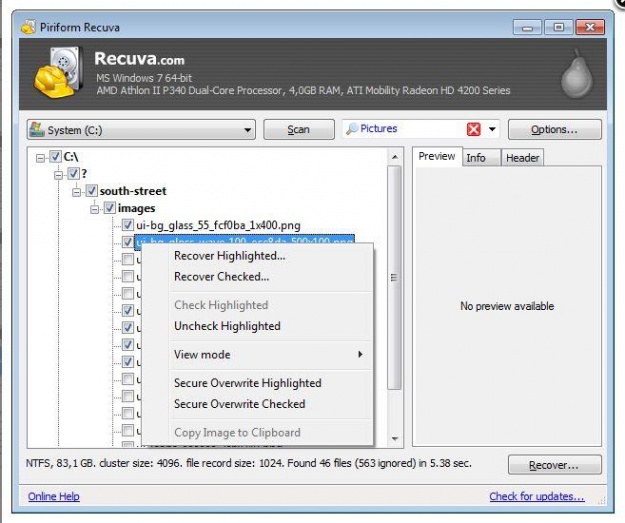625x523 pixels.
Task: Click the Recuva hard-hat drive logo
Action: point(57,78)
